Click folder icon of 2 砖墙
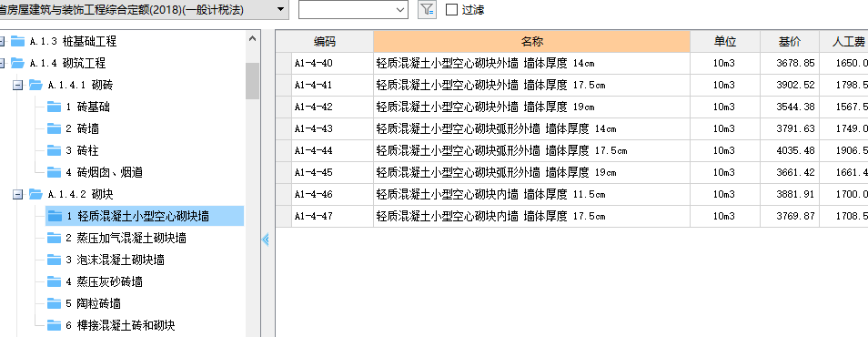The height and width of the screenshot is (337, 868). [55, 128]
